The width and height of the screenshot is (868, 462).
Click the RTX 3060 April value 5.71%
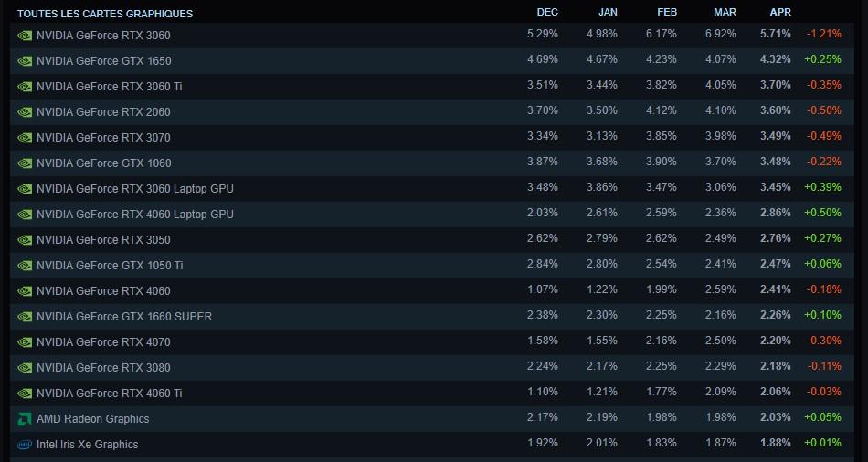tap(775, 35)
